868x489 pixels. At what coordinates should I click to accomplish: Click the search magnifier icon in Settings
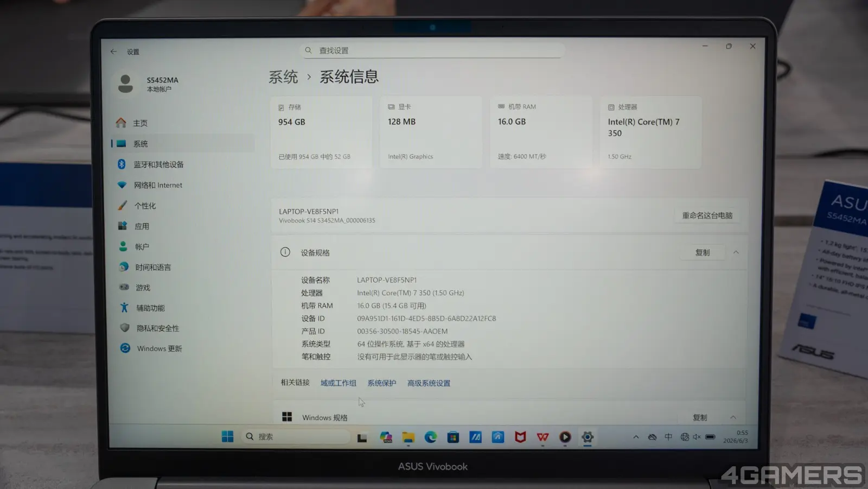[x=308, y=50]
